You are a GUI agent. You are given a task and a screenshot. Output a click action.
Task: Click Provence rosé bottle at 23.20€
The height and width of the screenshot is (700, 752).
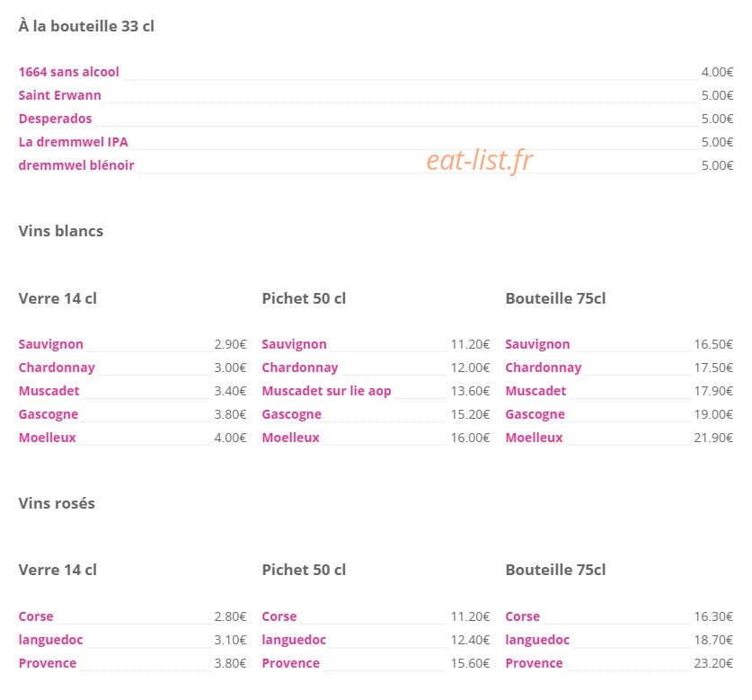[x=534, y=663]
